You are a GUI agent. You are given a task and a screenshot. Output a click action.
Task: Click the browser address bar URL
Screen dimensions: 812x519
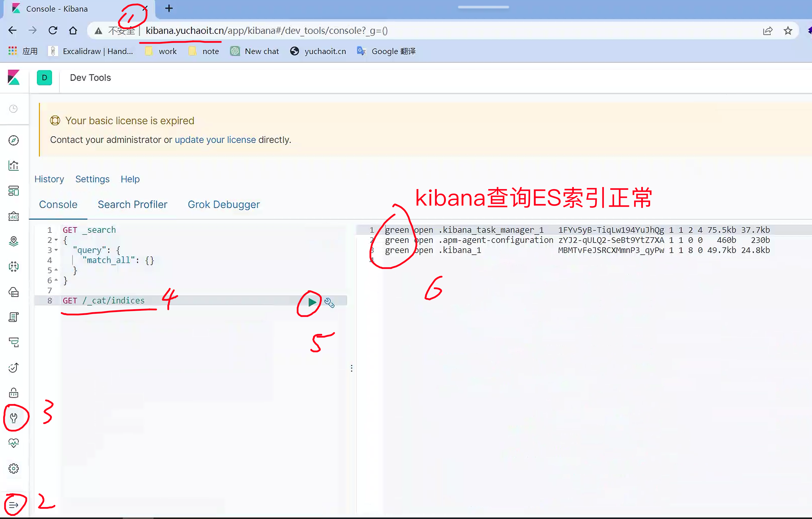pos(266,31)
